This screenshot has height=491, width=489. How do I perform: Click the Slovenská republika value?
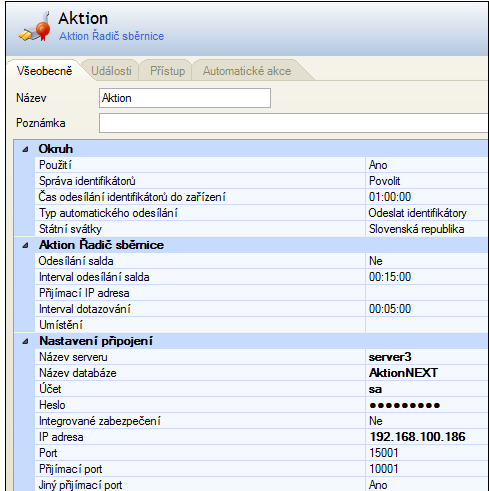click(x=416, y=229)
